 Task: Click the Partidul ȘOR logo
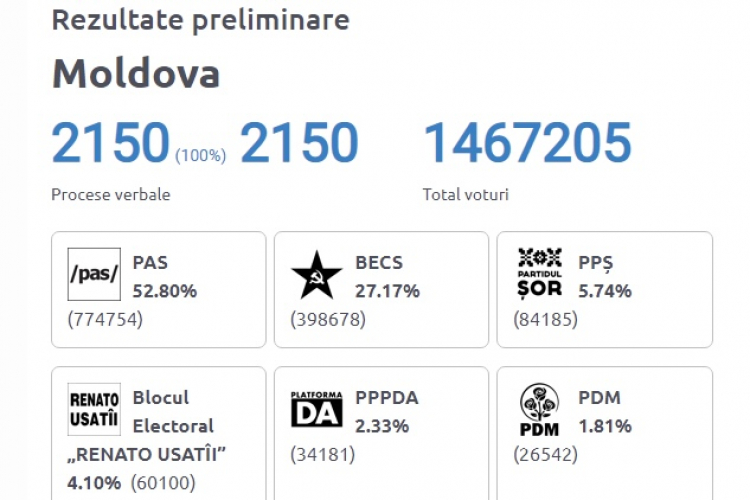pos(540,274)
